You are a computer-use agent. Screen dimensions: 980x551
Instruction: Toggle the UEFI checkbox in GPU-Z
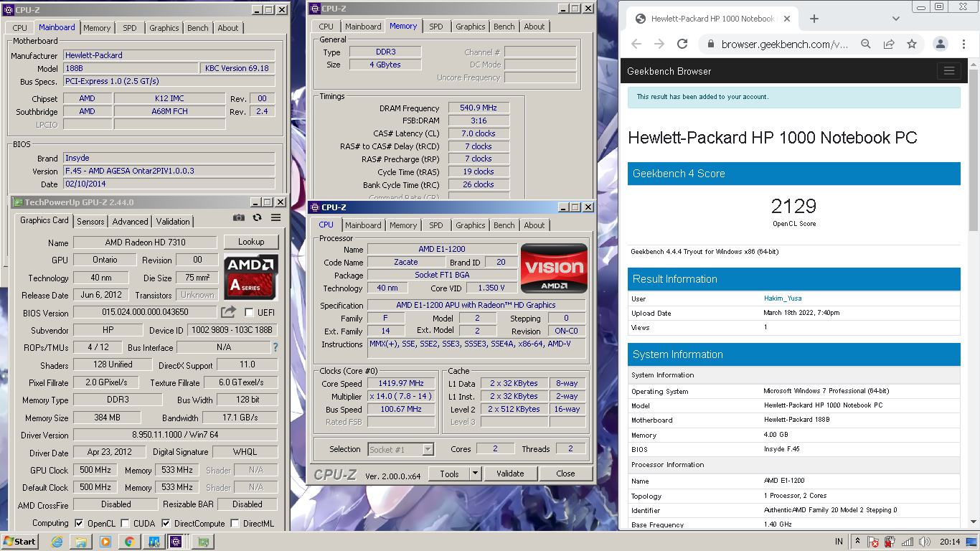(249, 312)
